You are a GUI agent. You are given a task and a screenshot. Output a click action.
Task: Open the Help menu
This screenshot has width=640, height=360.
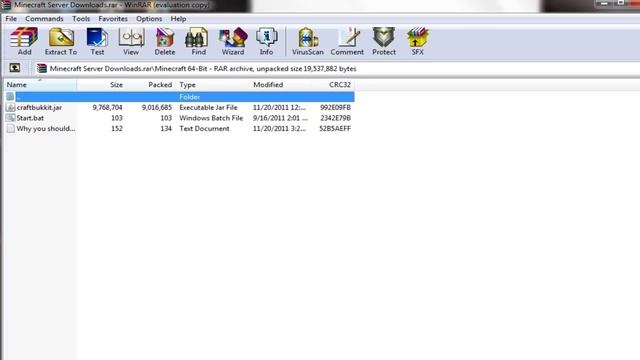(x=178, y=19)
